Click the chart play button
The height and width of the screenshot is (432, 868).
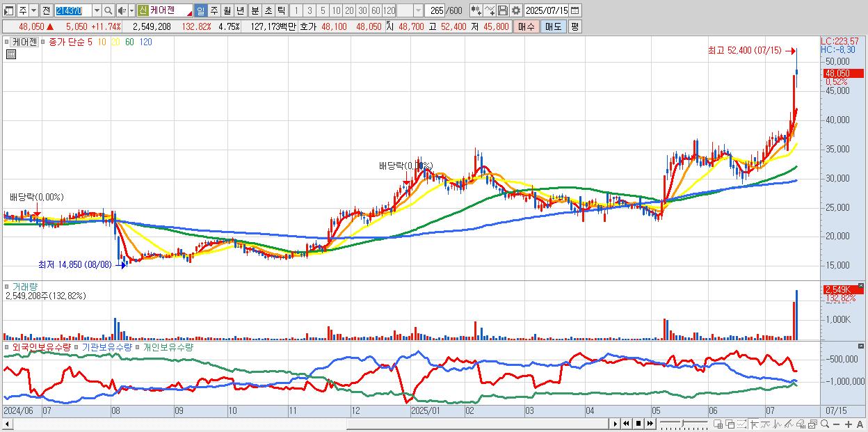[616, 424]
